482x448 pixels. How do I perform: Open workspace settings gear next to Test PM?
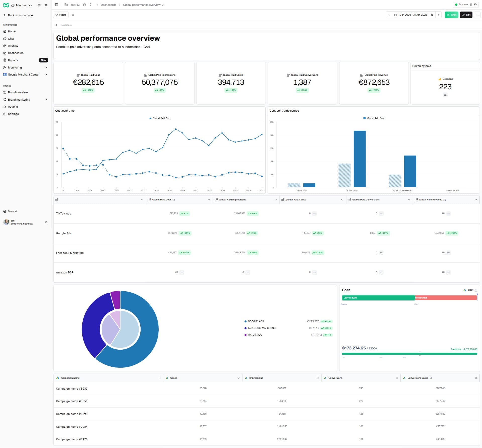(x=85, y=5)
